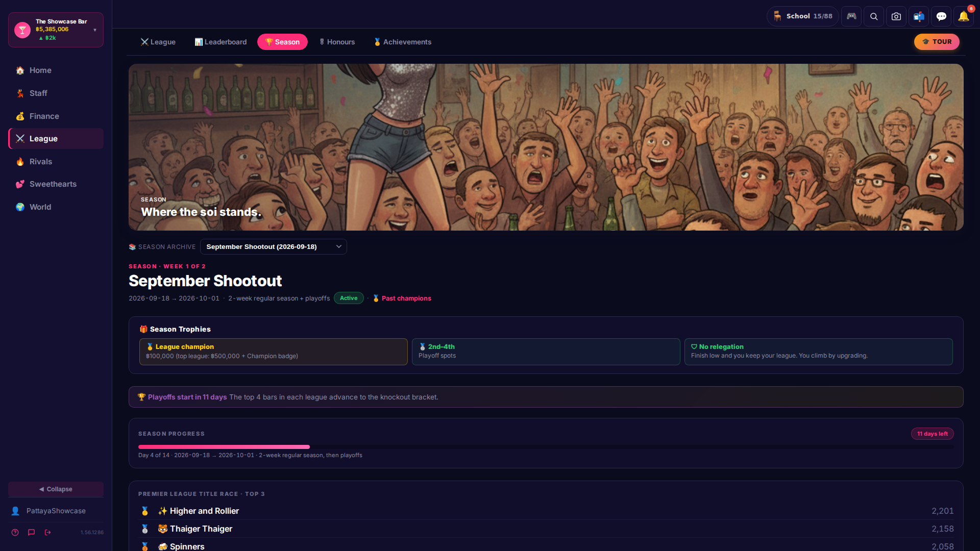The image size is (980, 551).
Task: Open the camera screenshot icon
Action: (896, 16)
